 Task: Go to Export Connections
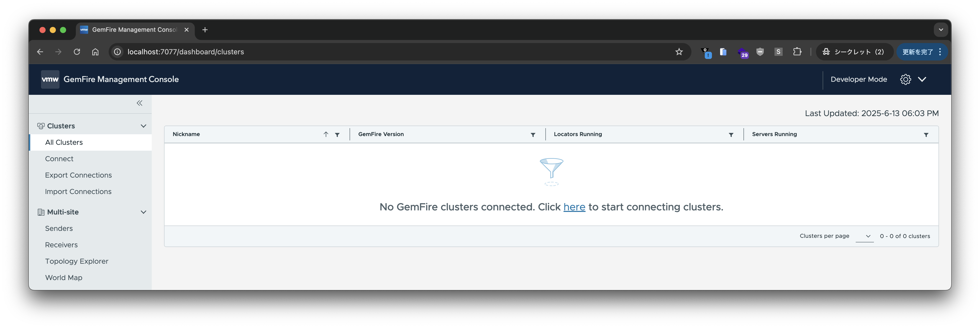pyautogui.click(x=78, y=175)
